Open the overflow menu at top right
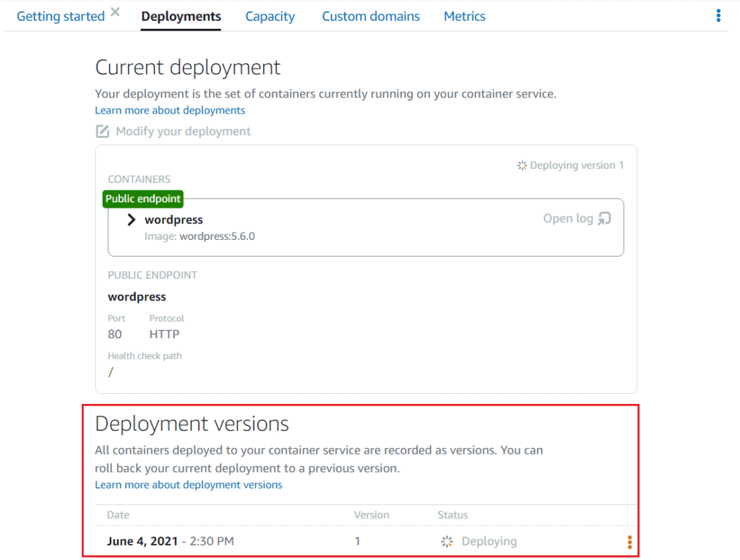The width and height of the screenshot is (740, 560). tap(718, 15)
